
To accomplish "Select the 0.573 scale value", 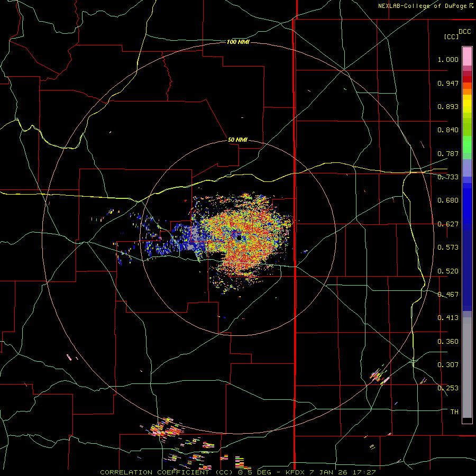I will (x=448, y=248).
